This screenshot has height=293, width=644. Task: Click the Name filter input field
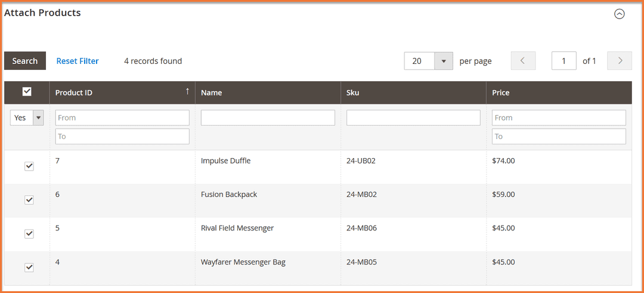pos(268,118)
